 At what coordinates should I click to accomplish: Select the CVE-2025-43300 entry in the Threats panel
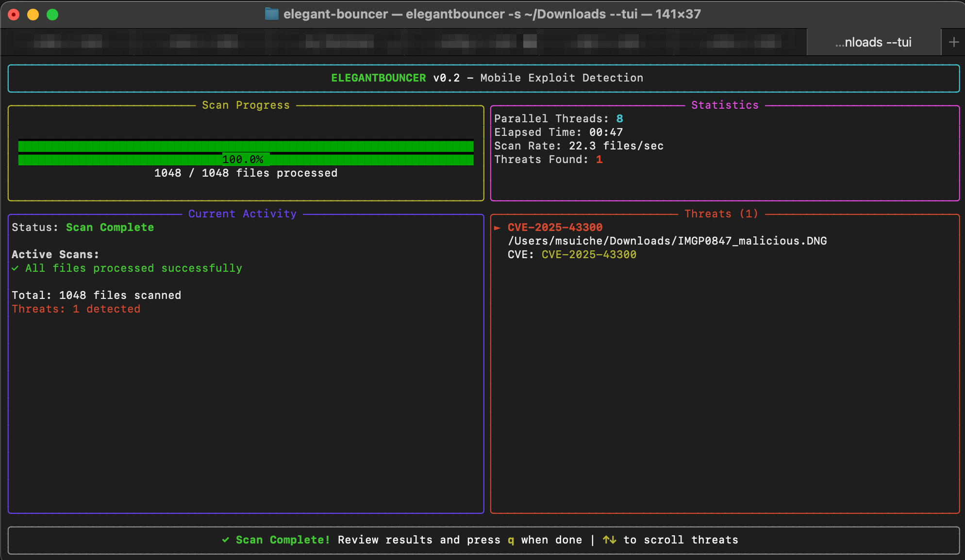pyautogui.click(x=555, y=227)
